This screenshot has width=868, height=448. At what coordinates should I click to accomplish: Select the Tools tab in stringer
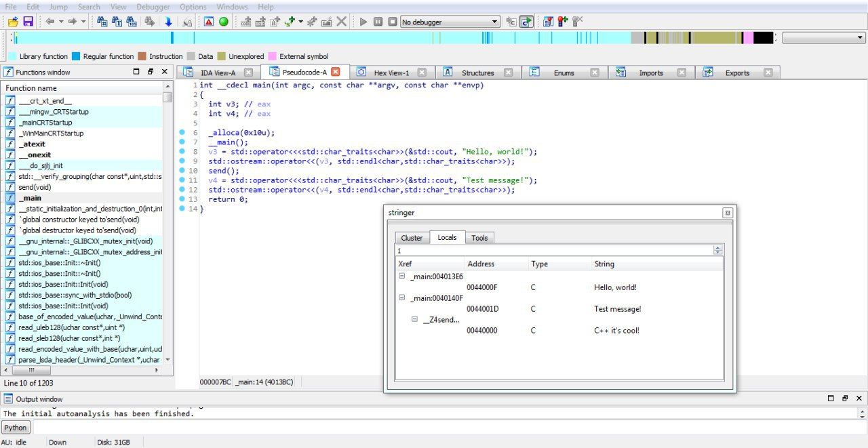pyautogui.click(x=479, y=238)
